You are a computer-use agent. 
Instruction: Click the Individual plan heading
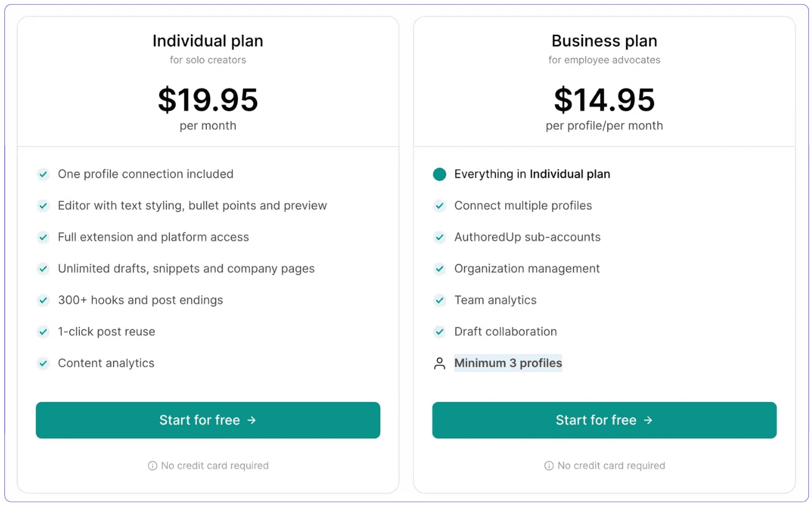point(208,41)
